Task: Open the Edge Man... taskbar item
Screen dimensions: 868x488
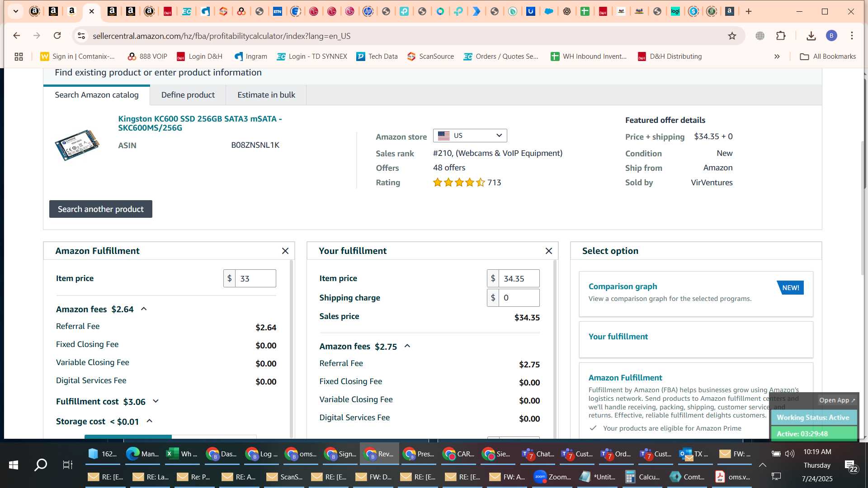Action: pyautogui.click(x=142, y=454)
